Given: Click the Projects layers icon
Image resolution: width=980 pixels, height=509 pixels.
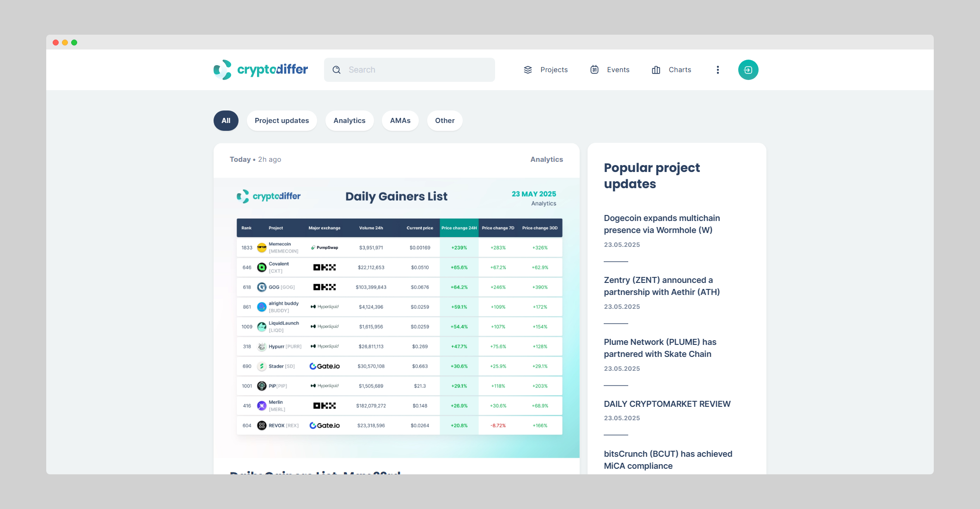Looking at the screenshot, I should (x=528, y=70).
